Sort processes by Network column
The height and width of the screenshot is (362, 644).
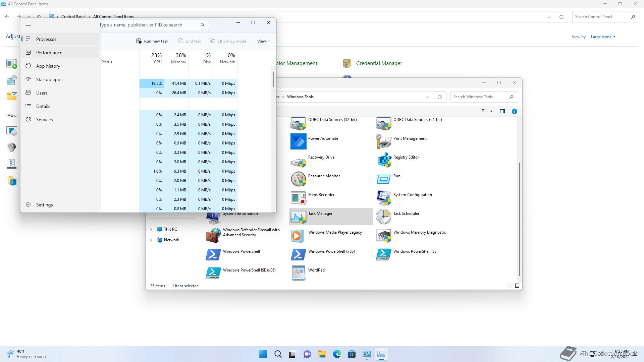(x=225, y=58)
